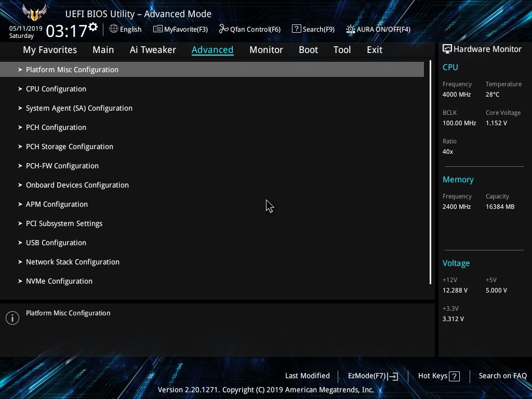The image size is (532, 399).
Task: Click the 40x ratio value
Action: point(447,152)
